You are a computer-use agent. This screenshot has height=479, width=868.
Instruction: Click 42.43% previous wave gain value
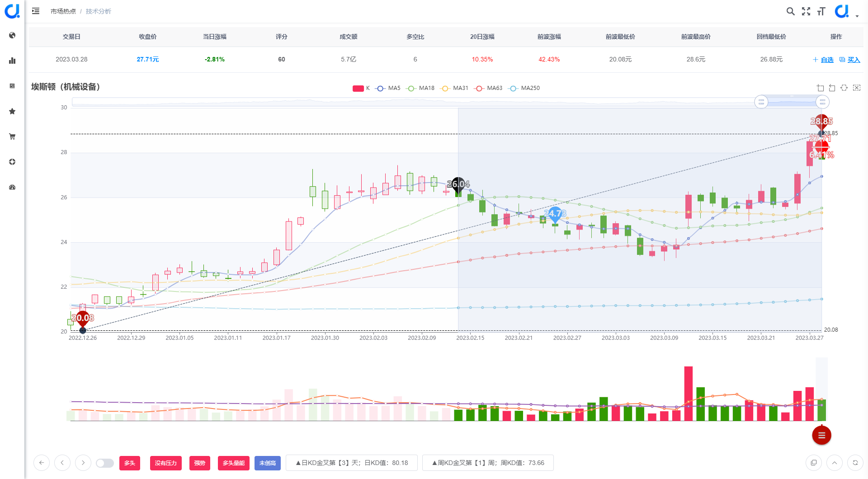click(549, 59)
